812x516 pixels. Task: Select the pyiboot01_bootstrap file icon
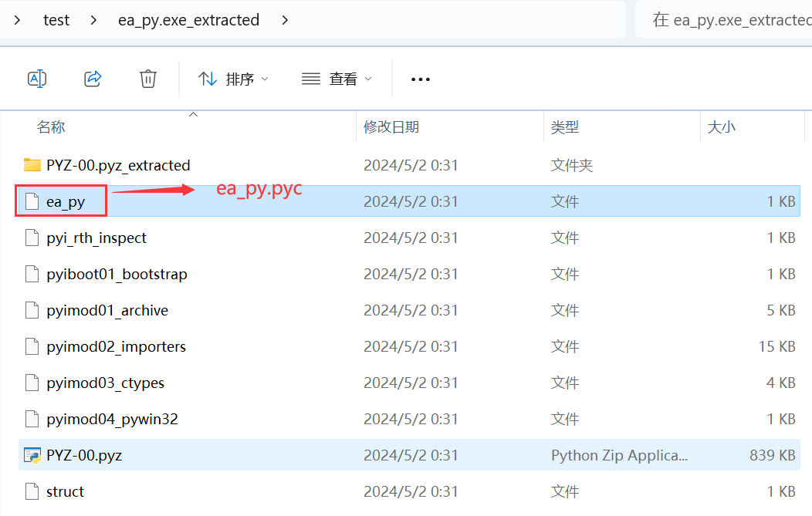[x=32, y=274]
